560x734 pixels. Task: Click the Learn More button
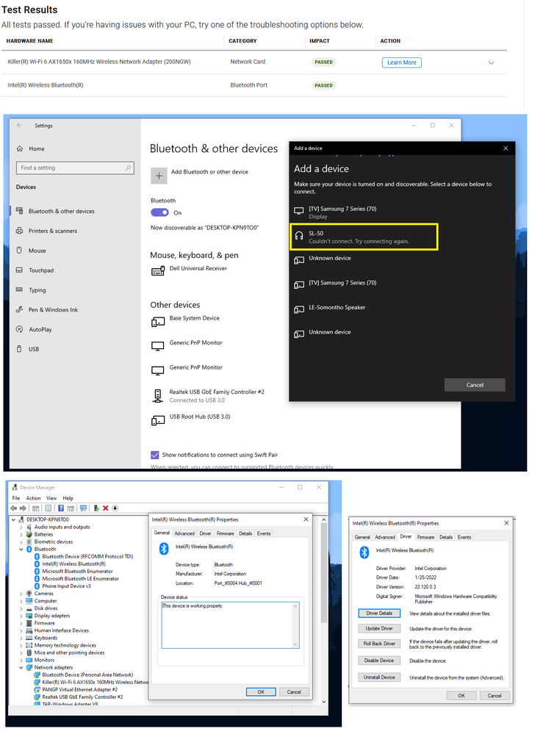coord(401,62)
